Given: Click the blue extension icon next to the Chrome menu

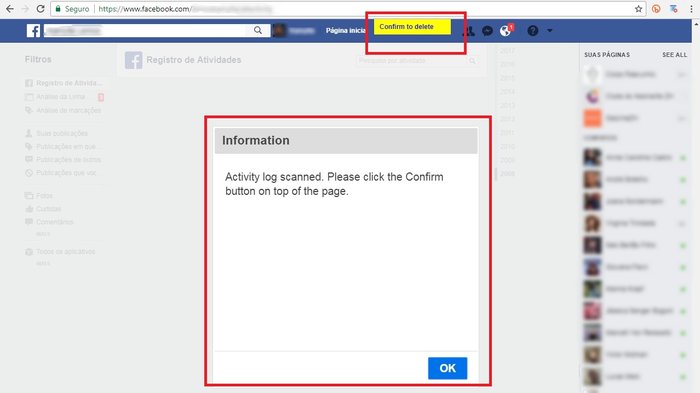Looking at the screenshot, I should (674, 8).
